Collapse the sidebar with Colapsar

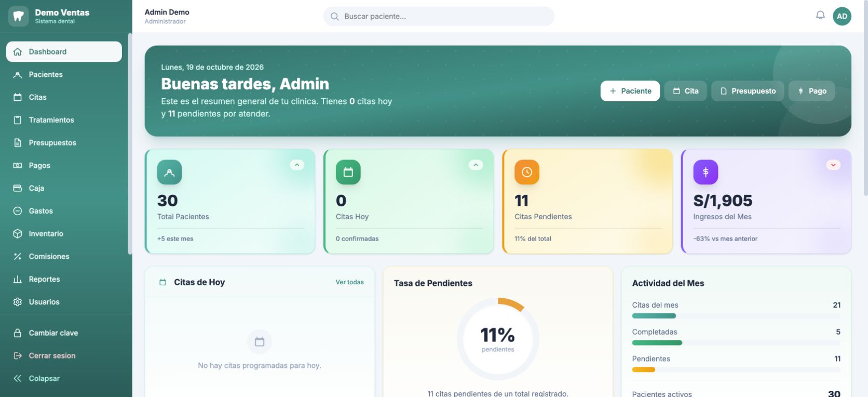[64, 378]
